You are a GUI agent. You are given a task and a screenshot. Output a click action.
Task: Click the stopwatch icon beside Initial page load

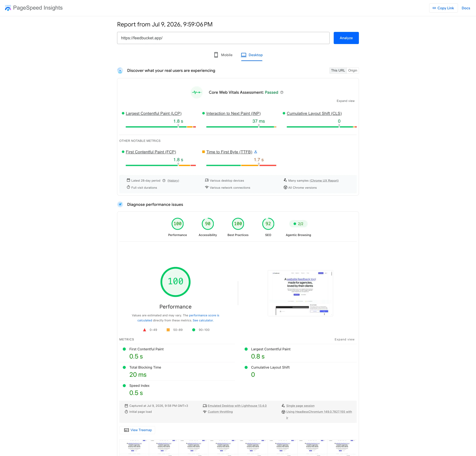pyautogui.click(x=126, y=412)
